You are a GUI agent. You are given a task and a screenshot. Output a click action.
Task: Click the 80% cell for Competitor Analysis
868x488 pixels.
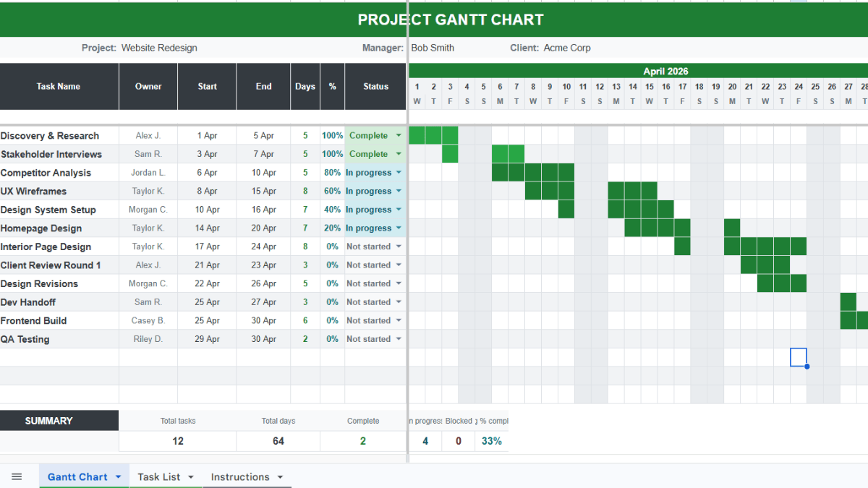click(x=332, y=172)
